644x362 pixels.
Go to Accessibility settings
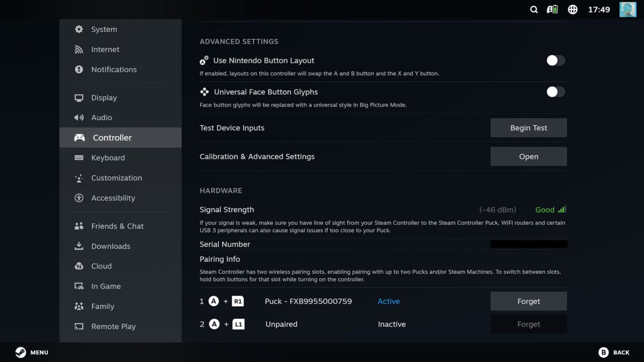120,198
